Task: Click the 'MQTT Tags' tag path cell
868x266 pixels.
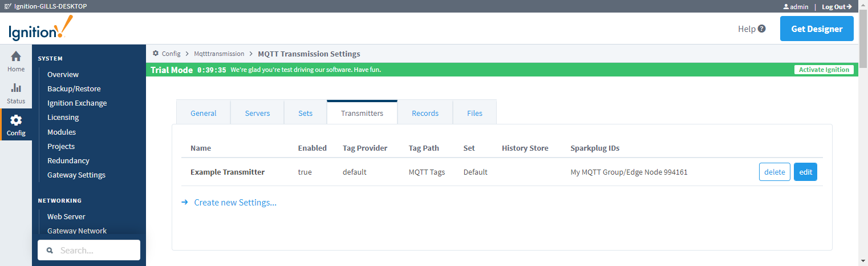Action: [427, 172]
